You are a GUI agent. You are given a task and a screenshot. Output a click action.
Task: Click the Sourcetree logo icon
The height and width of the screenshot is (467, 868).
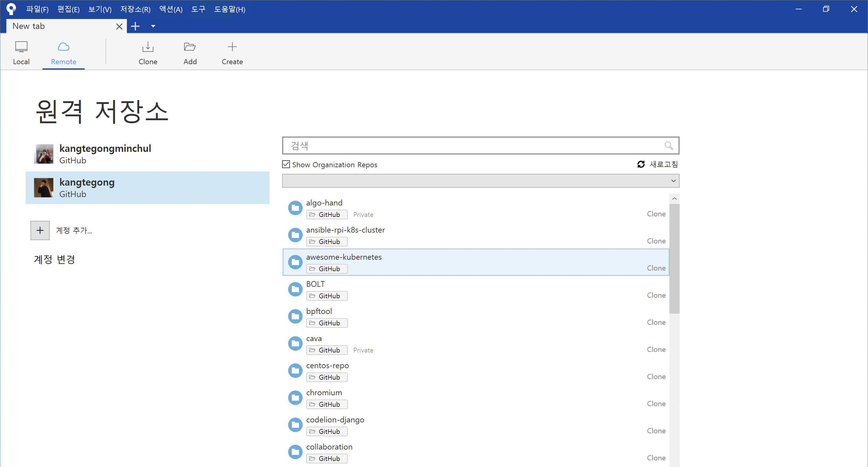point(11,9)
